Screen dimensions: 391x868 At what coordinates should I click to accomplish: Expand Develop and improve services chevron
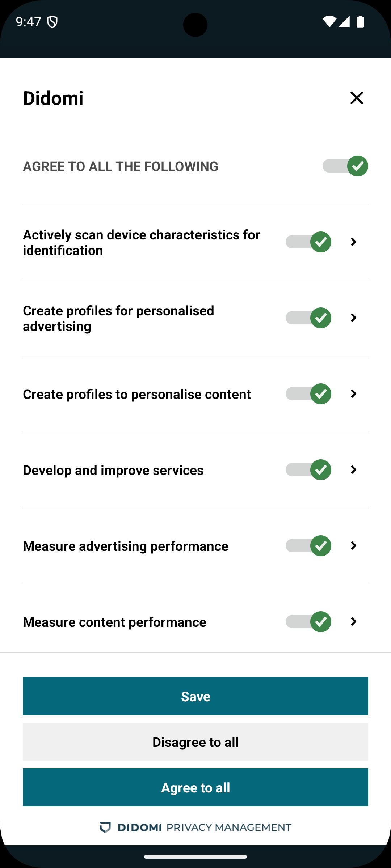[354, 470]
